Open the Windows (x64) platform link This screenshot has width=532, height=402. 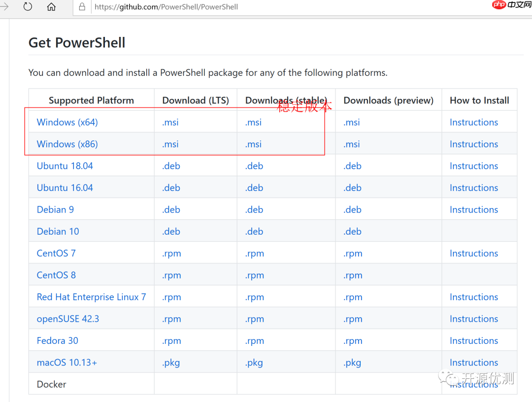(67, 122)
